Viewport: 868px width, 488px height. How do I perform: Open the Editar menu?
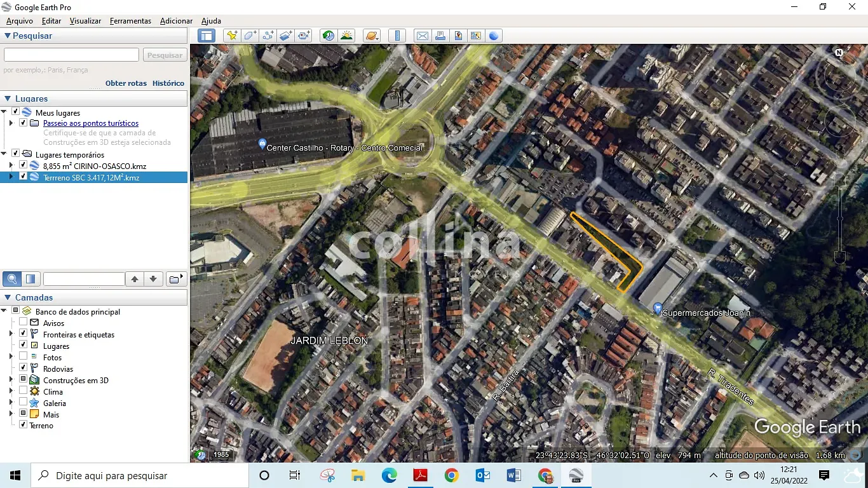pyautogui.click(x=51, y=21)
